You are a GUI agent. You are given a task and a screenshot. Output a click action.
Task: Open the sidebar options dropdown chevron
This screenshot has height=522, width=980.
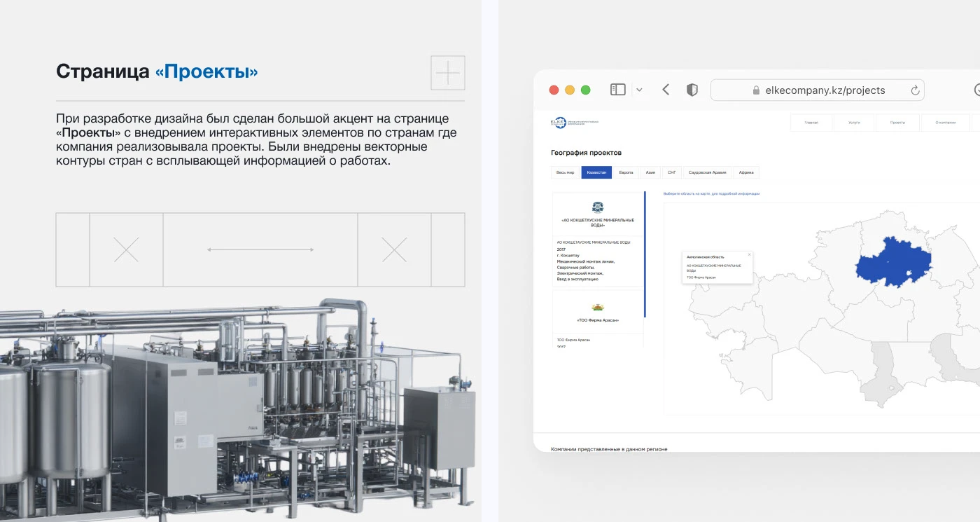pos(639,90)
